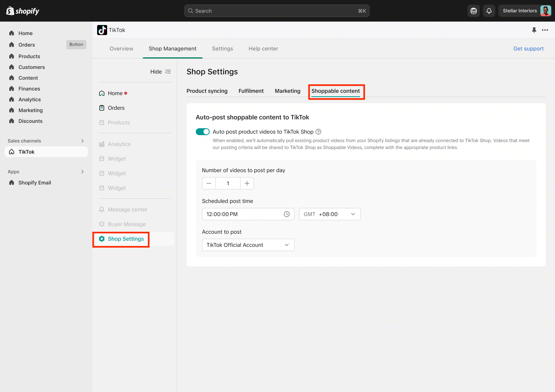This screenshot has height=392, width=555.
Task: Click the help icon beside Auto post label
Action: [x=318, y=132]
